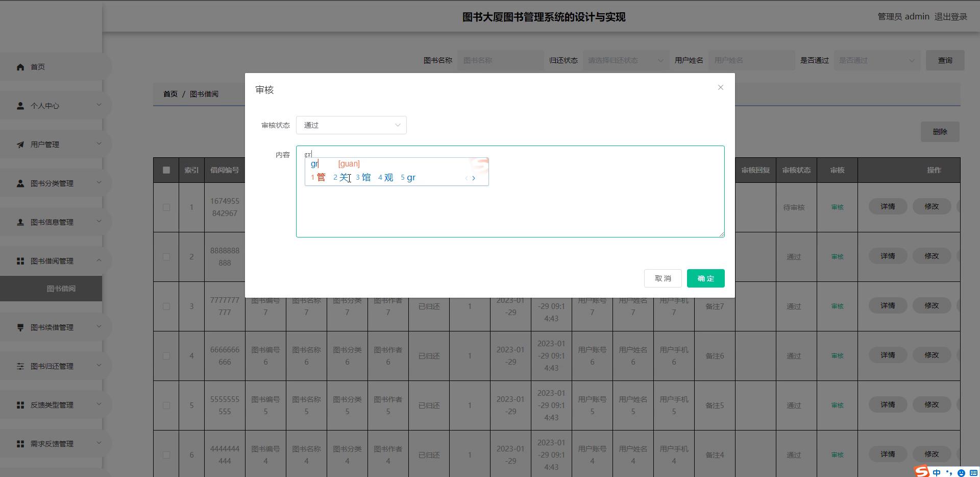
Task: Select the 图书分类管理 user icon
Action: 20,183
